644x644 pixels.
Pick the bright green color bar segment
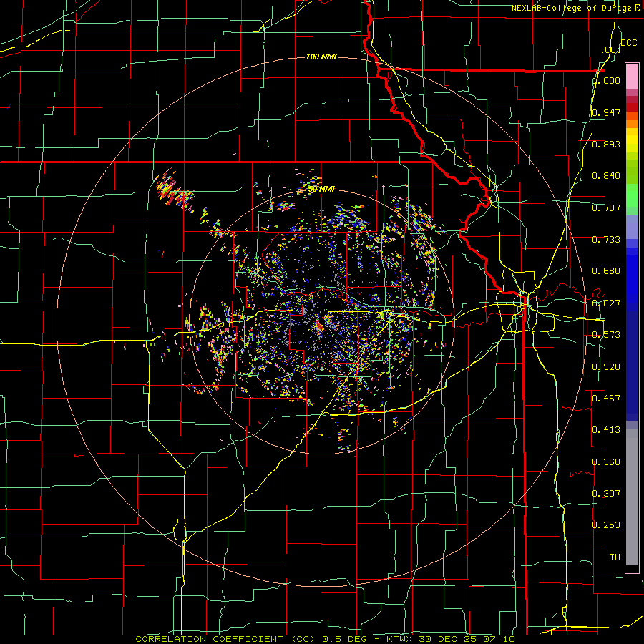[632, 195]
